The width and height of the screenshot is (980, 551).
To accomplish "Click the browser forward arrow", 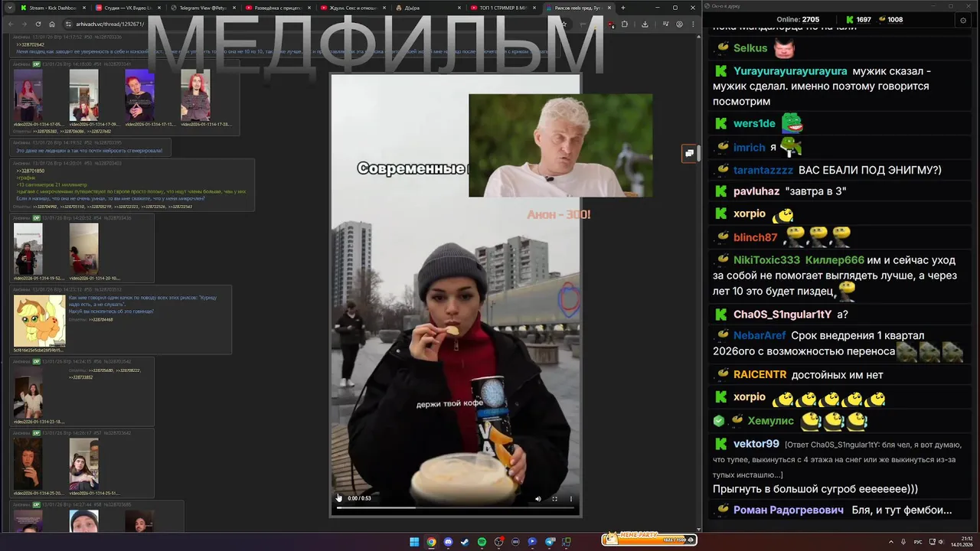I will [24, 24].
